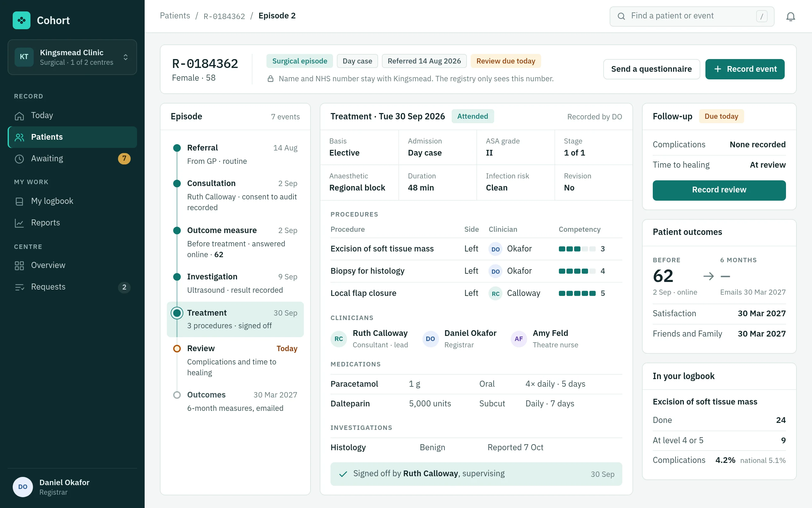Select the Referral event in the timeline
This screenshot has height=508, width=812.
[x=235, y=155]
